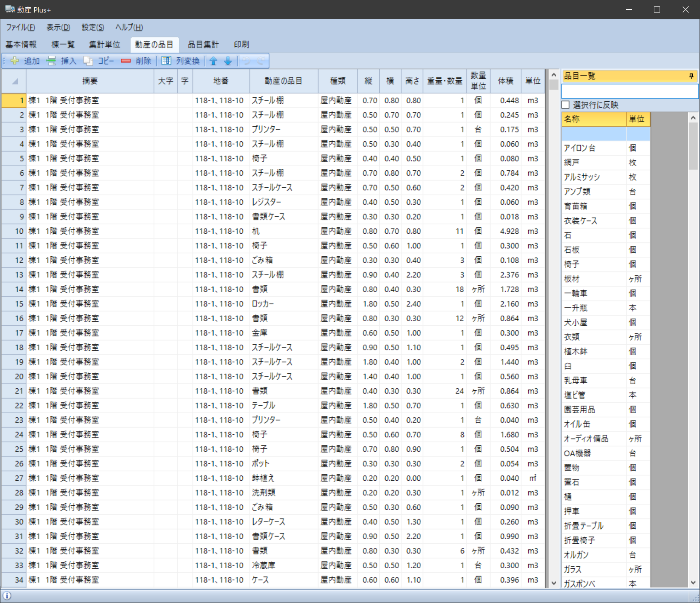Click volume value 4.928
The height and width of the screenshot is (603, 700).
[505, 231]
